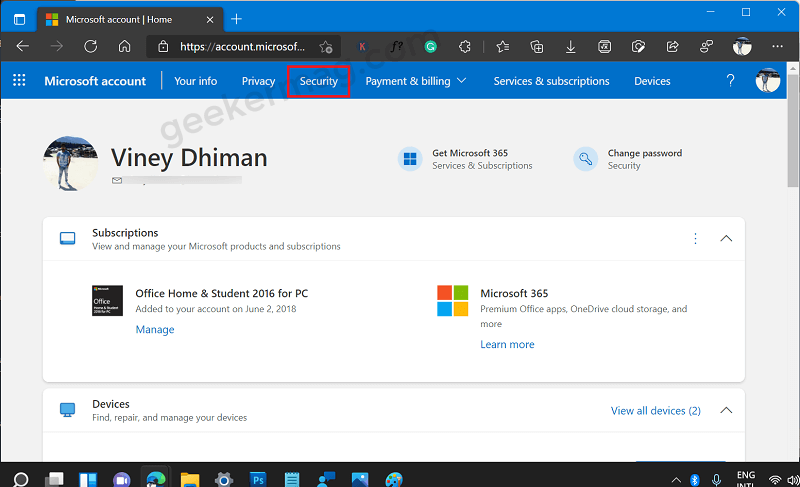Click the page vertical scrollbar
The width and height of the screenshot is (800, 487).
(793, 131)
